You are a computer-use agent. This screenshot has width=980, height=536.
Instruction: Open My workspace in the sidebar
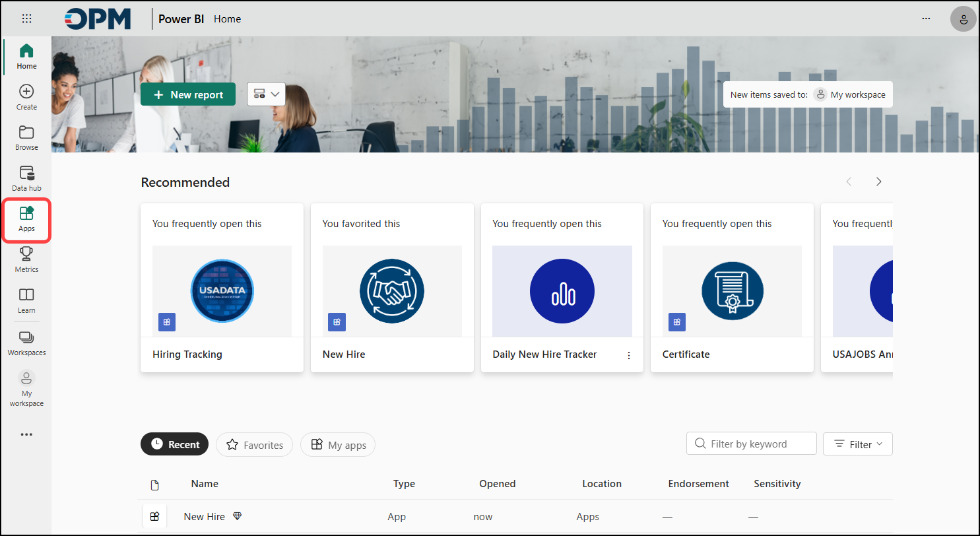[26, 389]
